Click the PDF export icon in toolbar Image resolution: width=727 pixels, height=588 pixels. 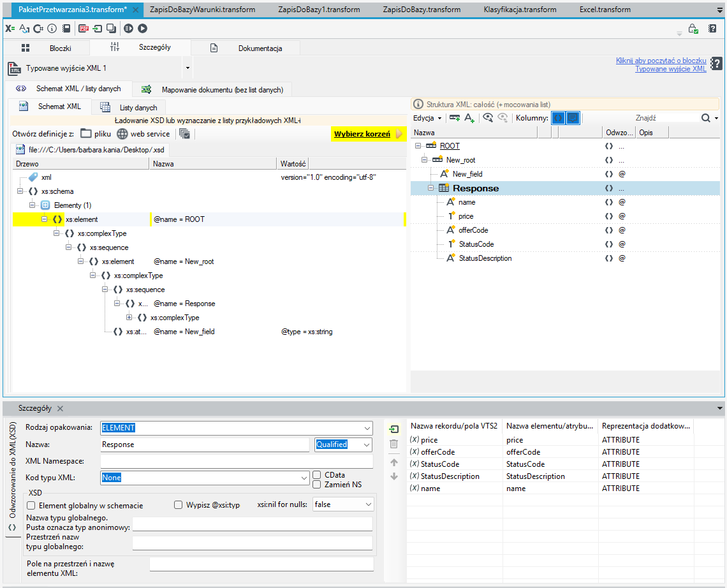[x=84, y=29]
